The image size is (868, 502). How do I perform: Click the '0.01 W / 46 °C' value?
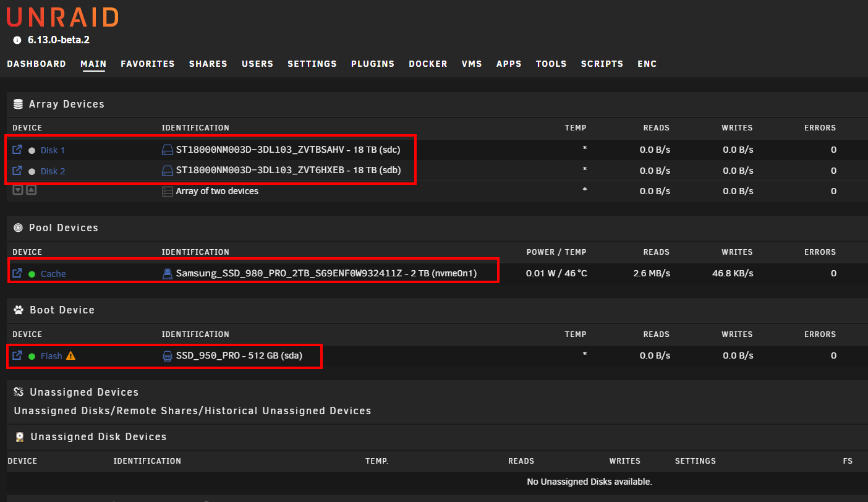pos(556,273)
